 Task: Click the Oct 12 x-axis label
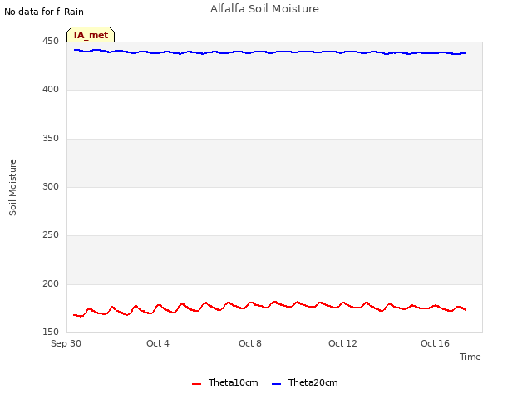tap(342, 343)
